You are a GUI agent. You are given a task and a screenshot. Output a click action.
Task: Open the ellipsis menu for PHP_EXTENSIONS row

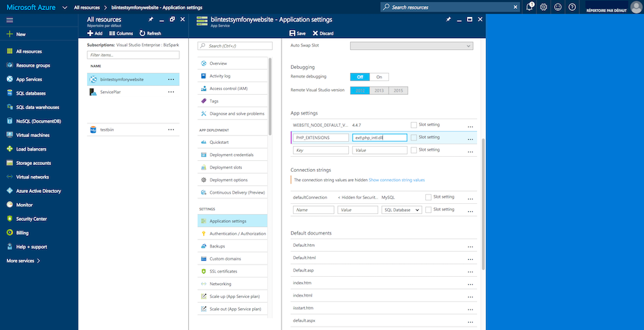coord(470,139)
